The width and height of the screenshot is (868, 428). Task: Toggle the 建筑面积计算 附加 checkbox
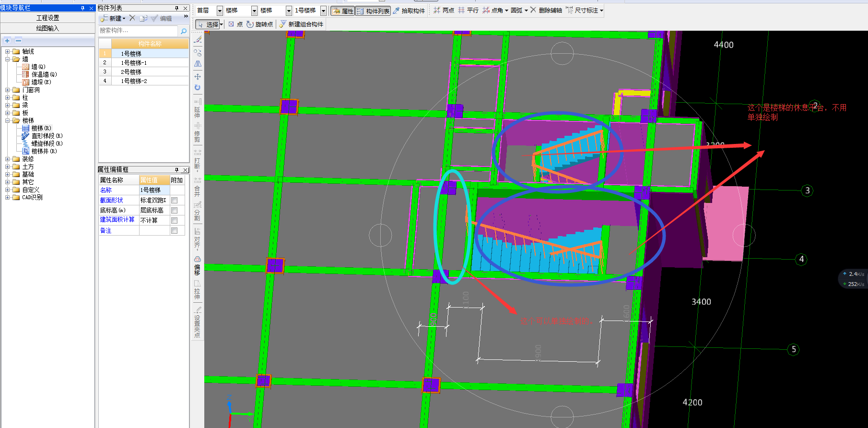coord(175,220)
